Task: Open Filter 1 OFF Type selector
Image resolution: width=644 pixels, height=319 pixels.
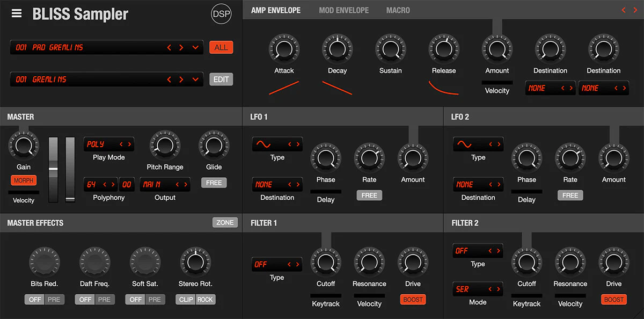Action: pos(277,264)
